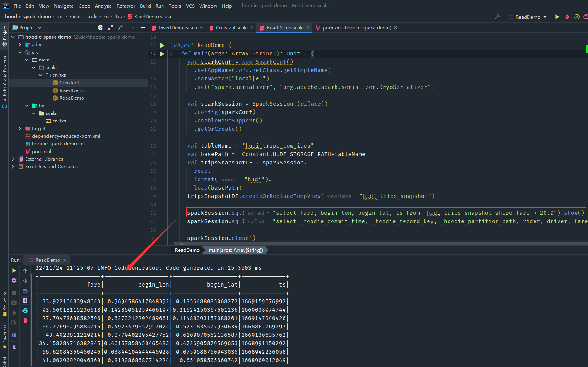Click the Stop process icon
Image resolution: width=588 pixels, height=367 pixels.
pos(14,293)
